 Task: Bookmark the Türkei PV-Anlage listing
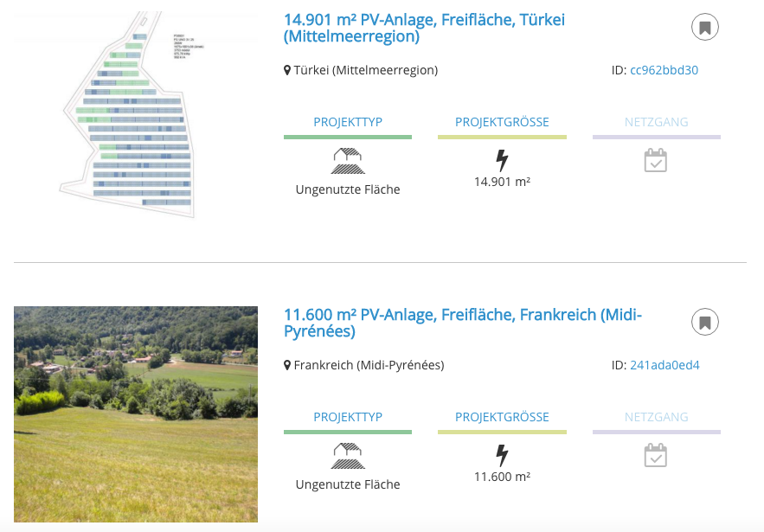705,28
